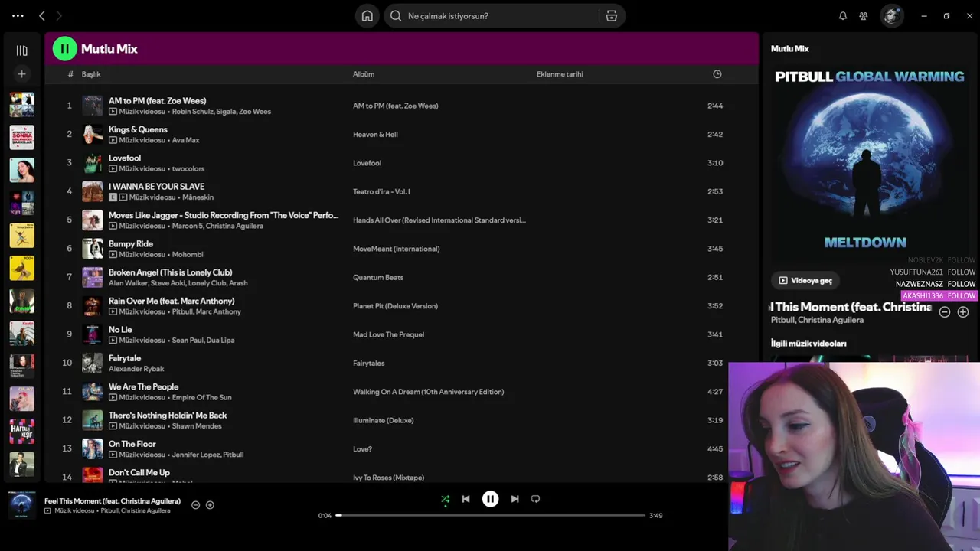
Task: Select track 'Bumpy Ride'
Action: pos(131,244)
